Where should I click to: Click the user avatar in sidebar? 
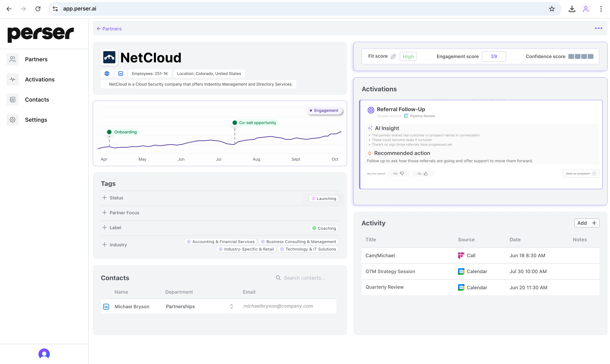44,354
